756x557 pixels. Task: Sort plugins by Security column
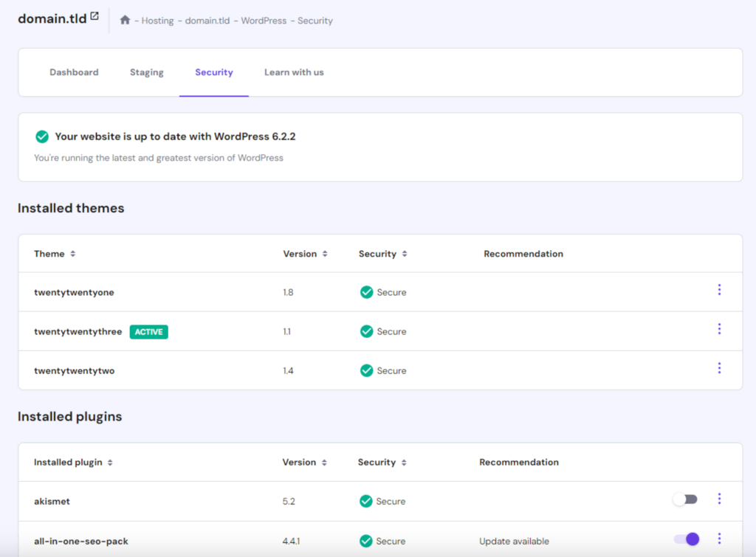(404, 463)
